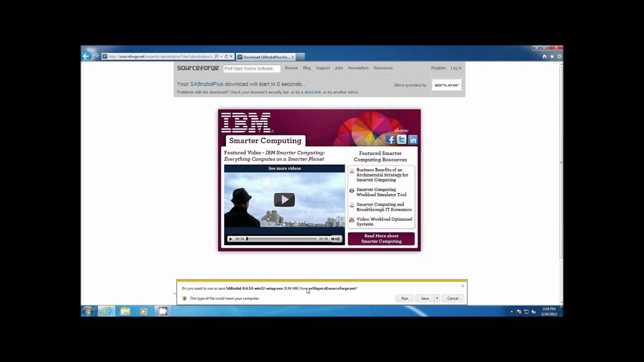This screenshot has width=644, height=362.
Task: Open the Browse menu on SourceForge
Action: [x=291, y=68]
